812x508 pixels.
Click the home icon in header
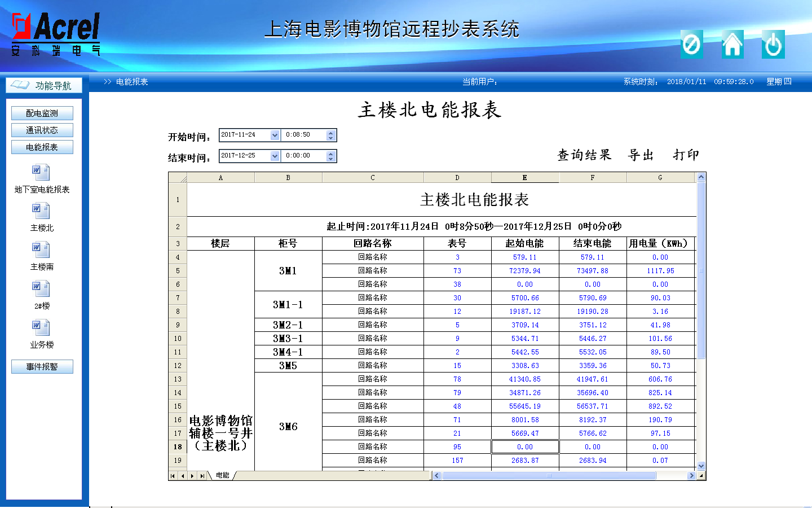(732, 45)
